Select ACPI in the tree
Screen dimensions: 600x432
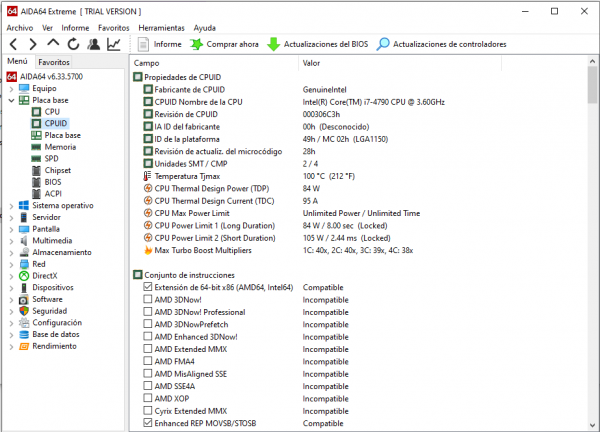[x=53, y=194]
